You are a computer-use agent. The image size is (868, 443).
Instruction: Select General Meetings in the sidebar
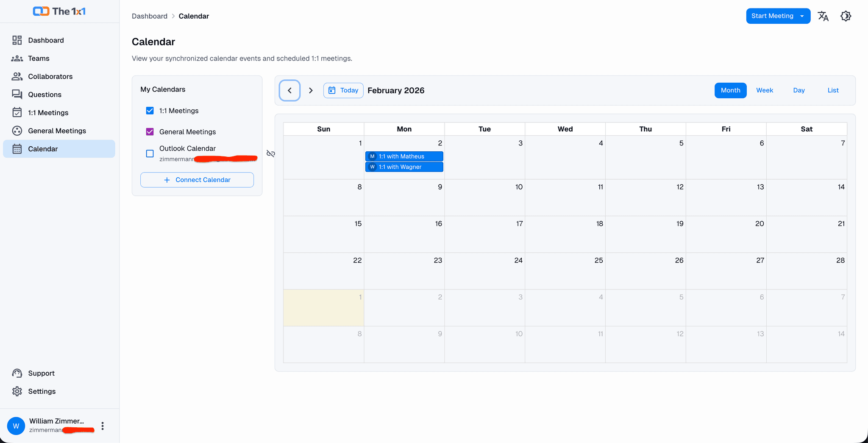pyautogui.click(x=57, y=131)
